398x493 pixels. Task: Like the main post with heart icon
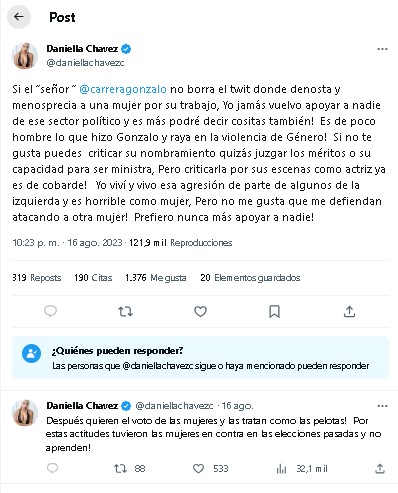(200, 312)
